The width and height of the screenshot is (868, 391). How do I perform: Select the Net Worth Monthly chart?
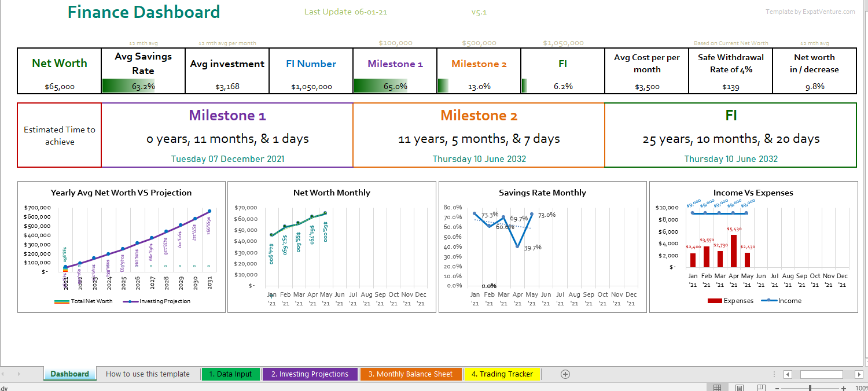[x=332, y=247]
